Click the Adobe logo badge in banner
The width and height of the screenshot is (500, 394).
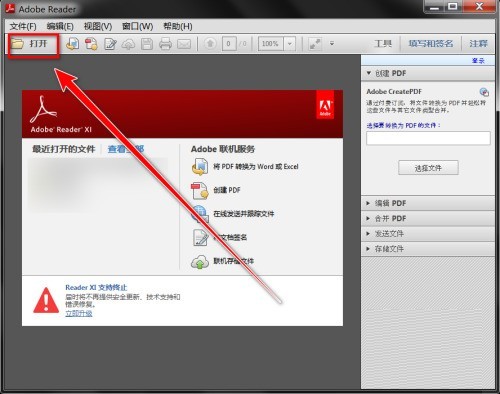tap(325, 105)
